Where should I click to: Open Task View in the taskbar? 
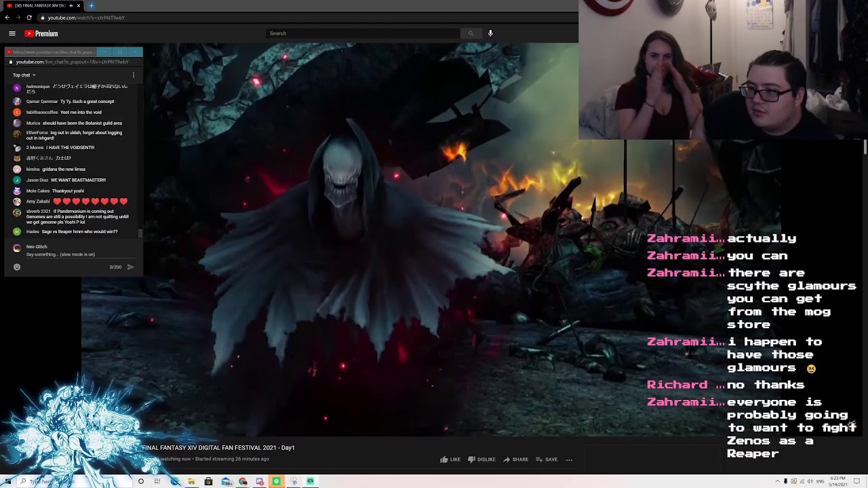coord(157,481)
